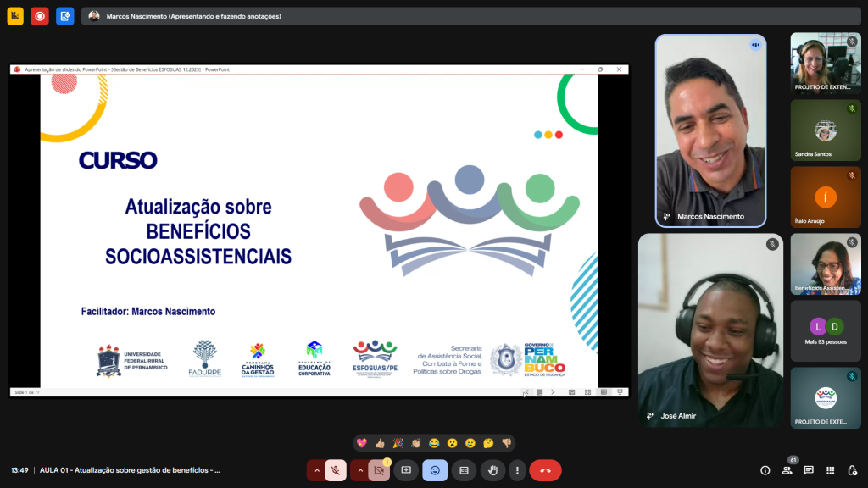Open the activities grid icon
This screenshot has width=868, height=488.
pyautogui.click(x=830, y=470)
